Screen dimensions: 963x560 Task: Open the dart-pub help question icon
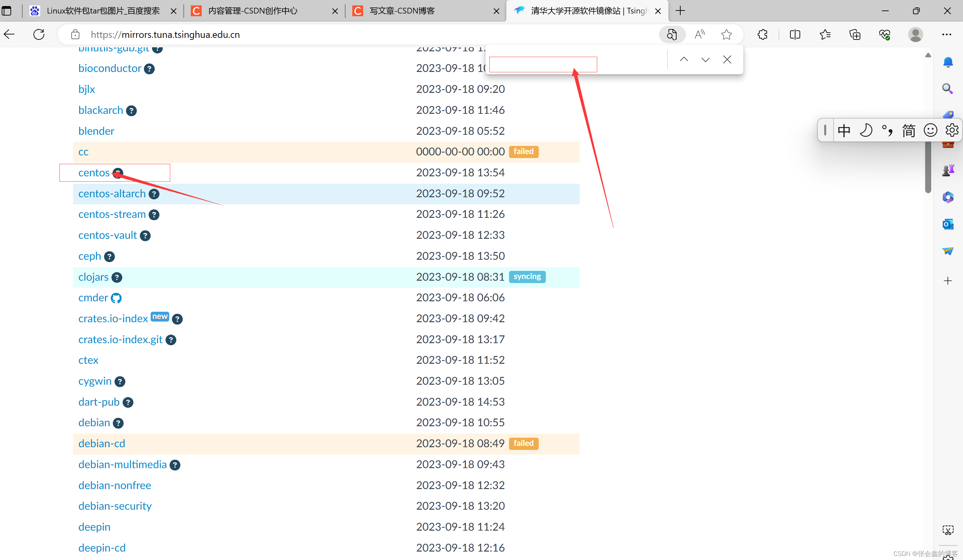click(x=128, y=402)
